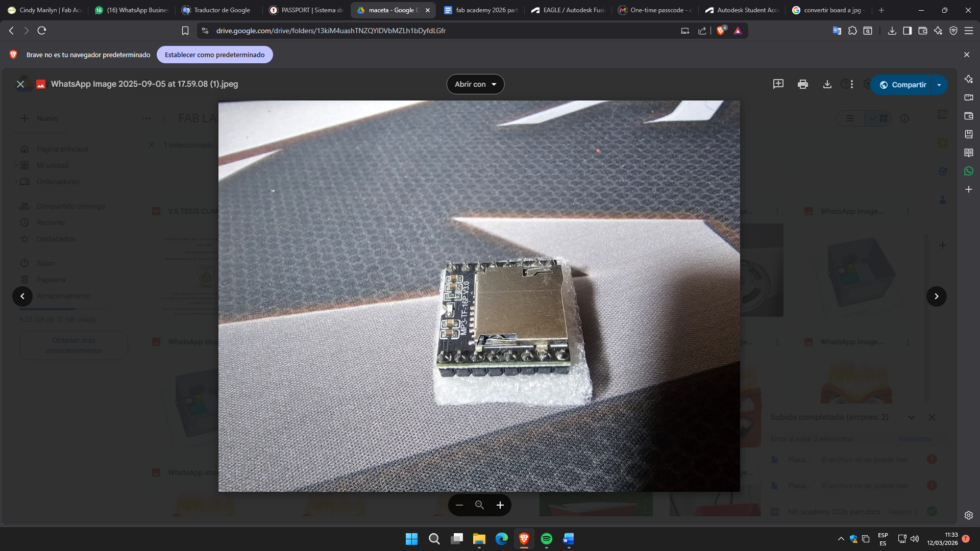The height and width of the screenshot is (551, 980).
Task: Open Spotify from the Windows taskbar
Action: coord(546,539)
